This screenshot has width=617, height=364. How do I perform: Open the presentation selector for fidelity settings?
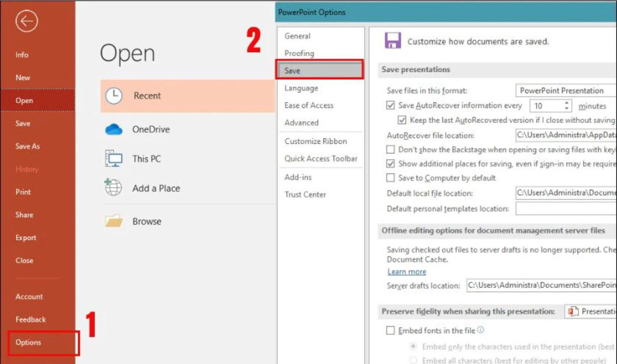(x=591, y=311)
